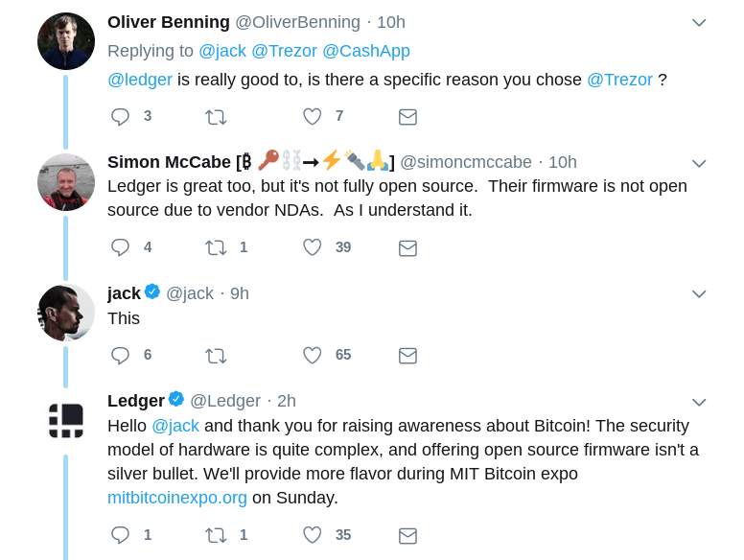The height and width of the screenshot is (560, 744).
Task: Share Ledger's tweet via message icon
Action: click(x=407, y=535)
